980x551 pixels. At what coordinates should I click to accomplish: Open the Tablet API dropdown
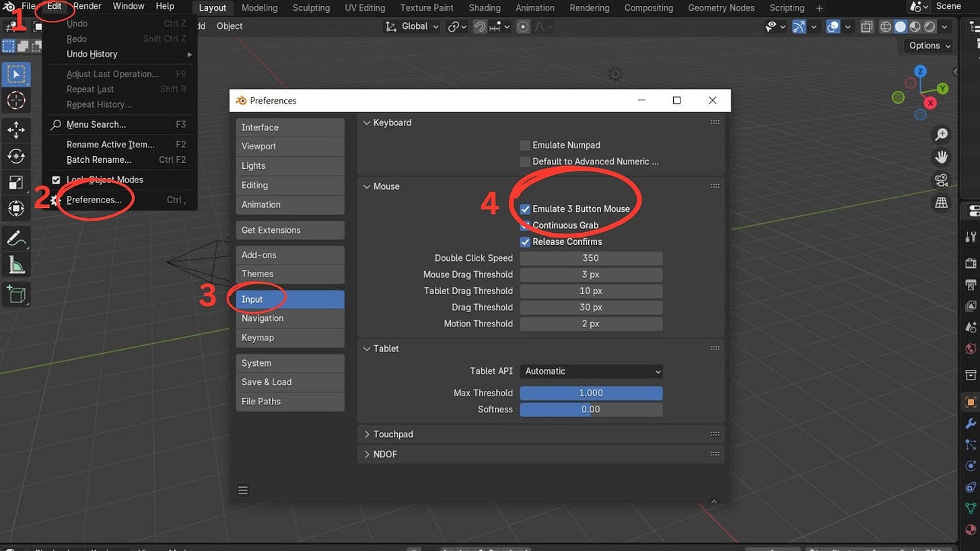591,371
